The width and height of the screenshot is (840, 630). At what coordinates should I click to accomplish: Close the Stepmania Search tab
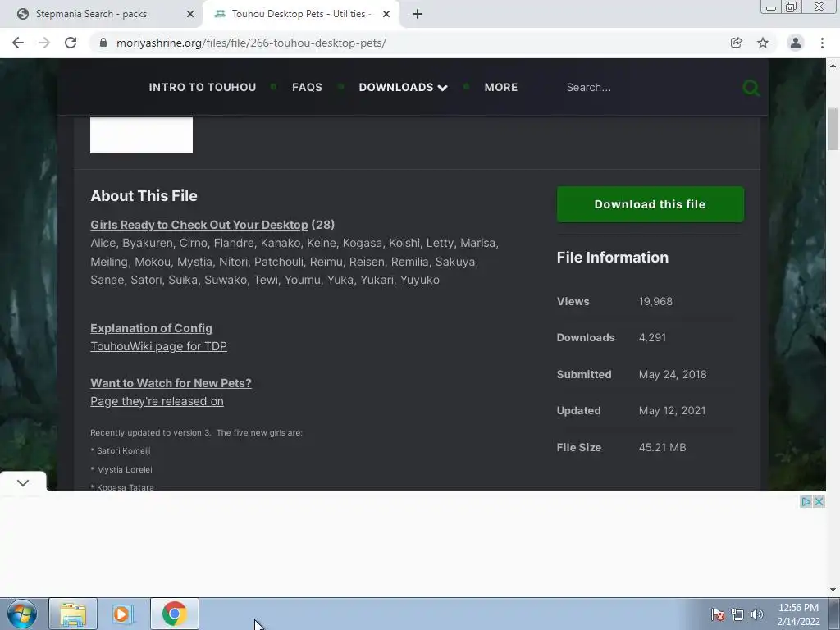click(190, 14)
